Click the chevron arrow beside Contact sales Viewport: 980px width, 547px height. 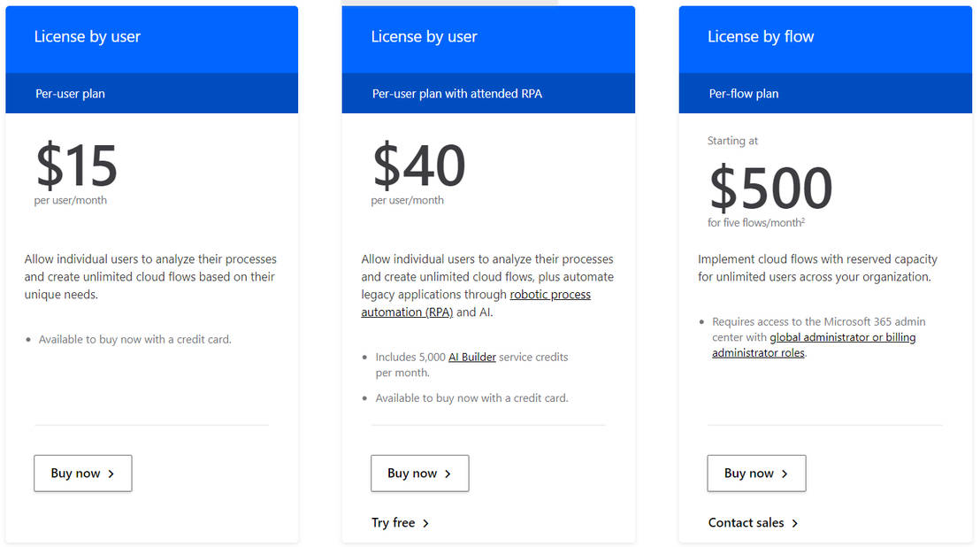pos(795,523)
